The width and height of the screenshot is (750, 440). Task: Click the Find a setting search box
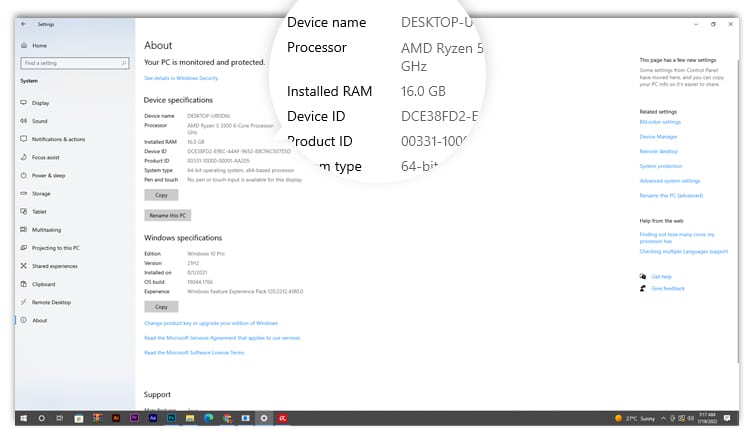pos(74,63)
